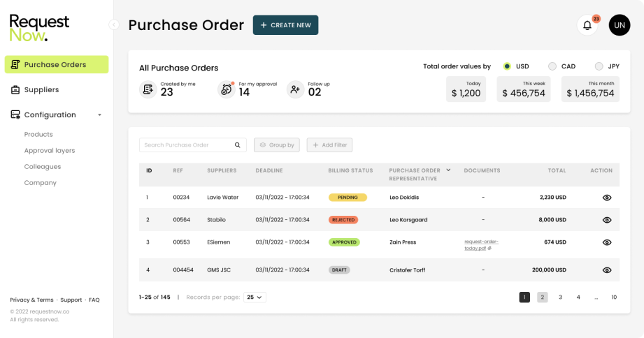Open Company under Configuration
The width and height of the screenshot is (644, 338).
pos(41,182)
